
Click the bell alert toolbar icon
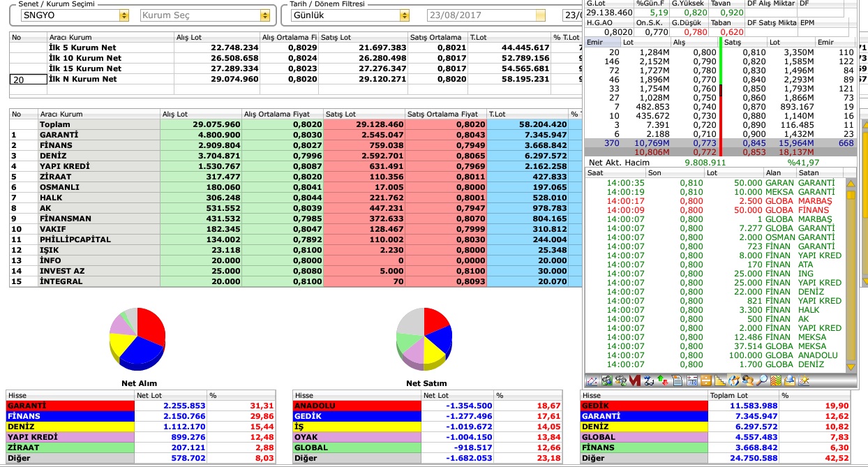coord(791,381)
